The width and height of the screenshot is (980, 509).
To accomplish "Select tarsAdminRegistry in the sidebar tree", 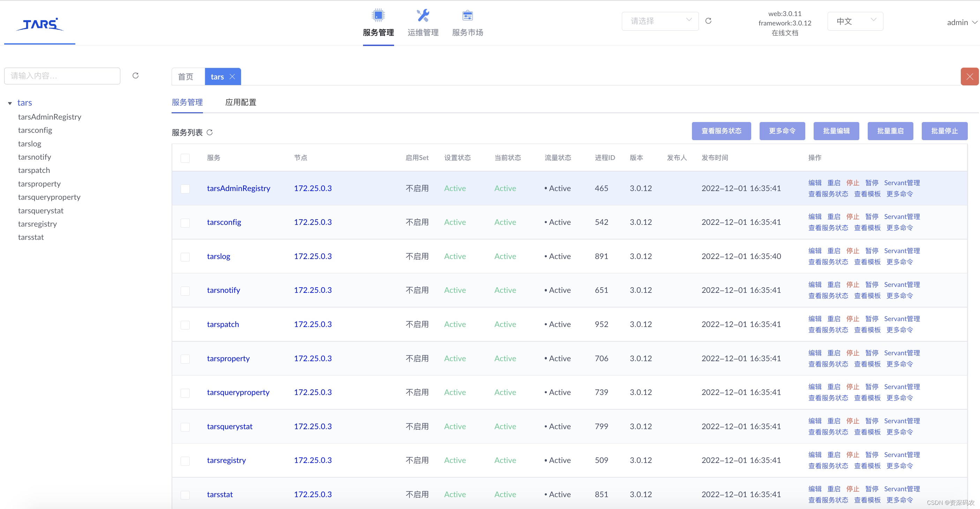I will point(50,117).
